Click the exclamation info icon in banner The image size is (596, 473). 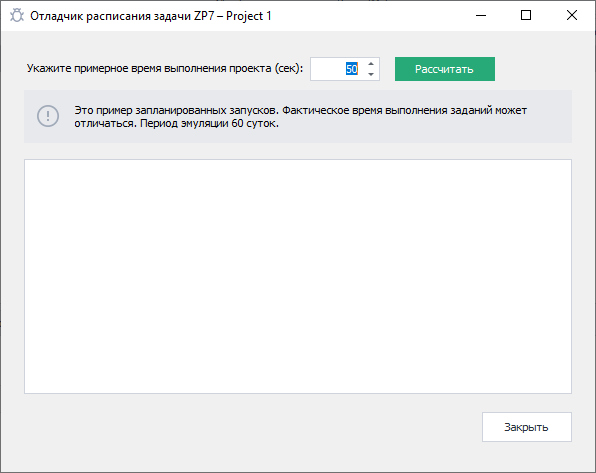tap(48, 116)
